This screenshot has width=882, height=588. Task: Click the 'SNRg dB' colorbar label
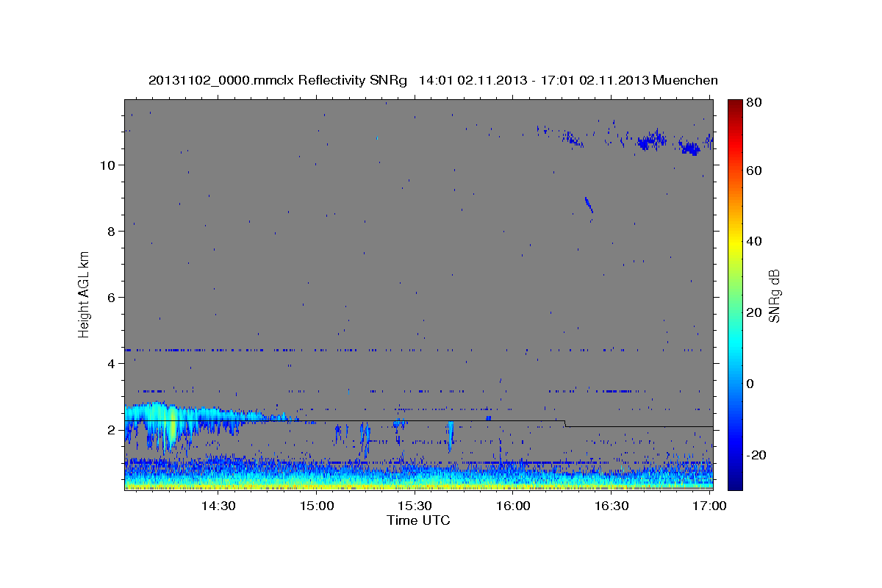click(x=774, y=295)
